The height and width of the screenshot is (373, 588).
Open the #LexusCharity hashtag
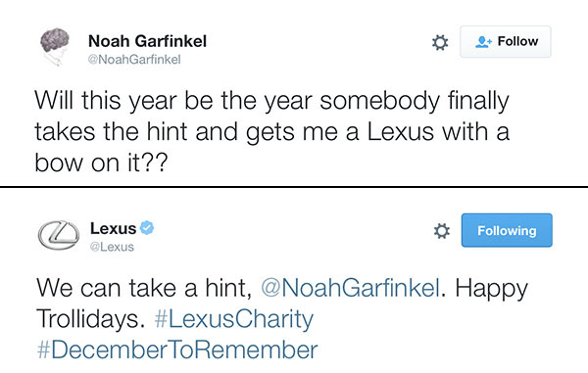click(x=234, y=319)
